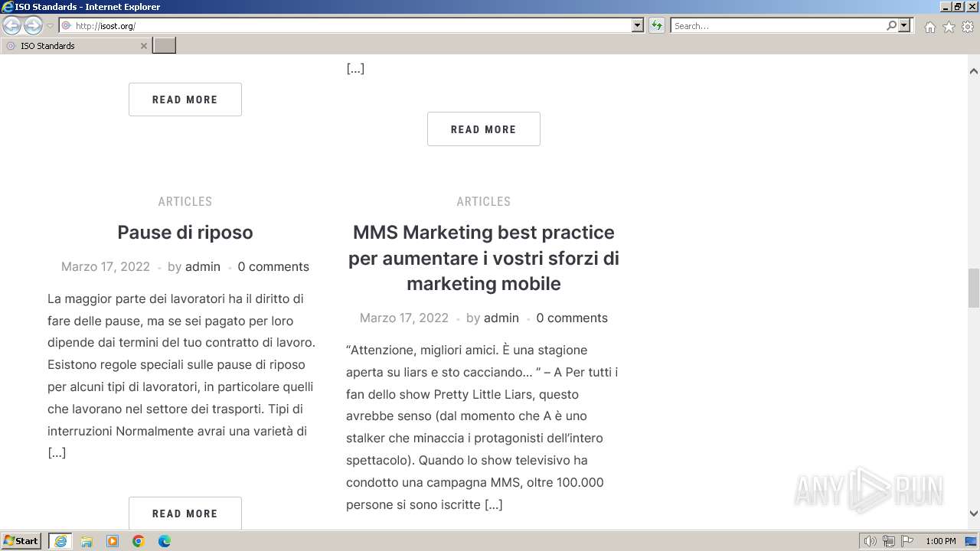This screenshot has width=980, height=551.
Task: Open Favorites with the star icon
Action: [x=949, y=27]
